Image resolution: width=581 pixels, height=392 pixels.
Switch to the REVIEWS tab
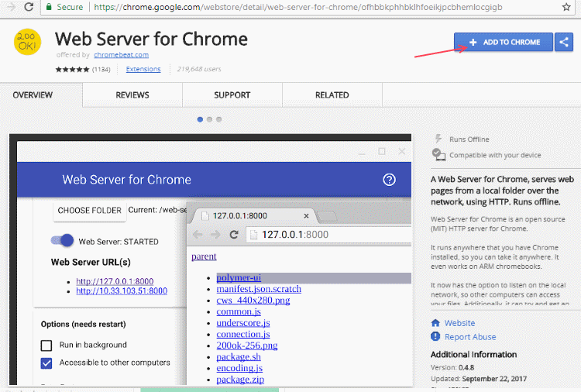[x=132, y=95]
